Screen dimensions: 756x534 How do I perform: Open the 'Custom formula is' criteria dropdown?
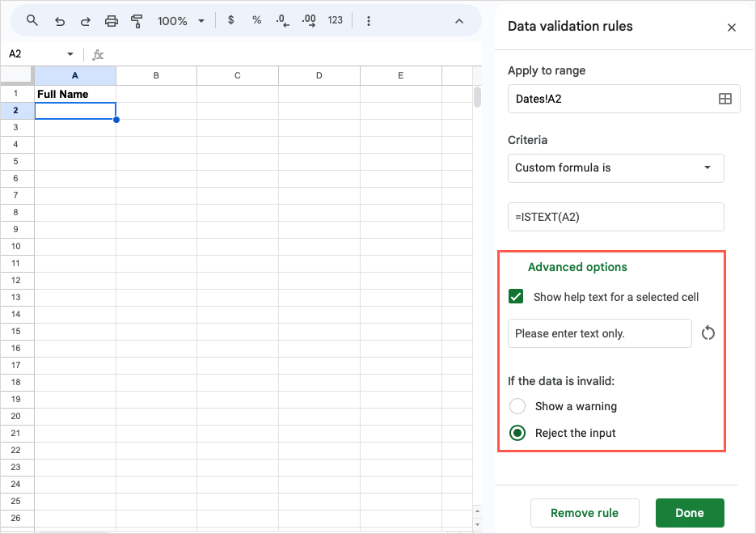click(x=615, y=168)
